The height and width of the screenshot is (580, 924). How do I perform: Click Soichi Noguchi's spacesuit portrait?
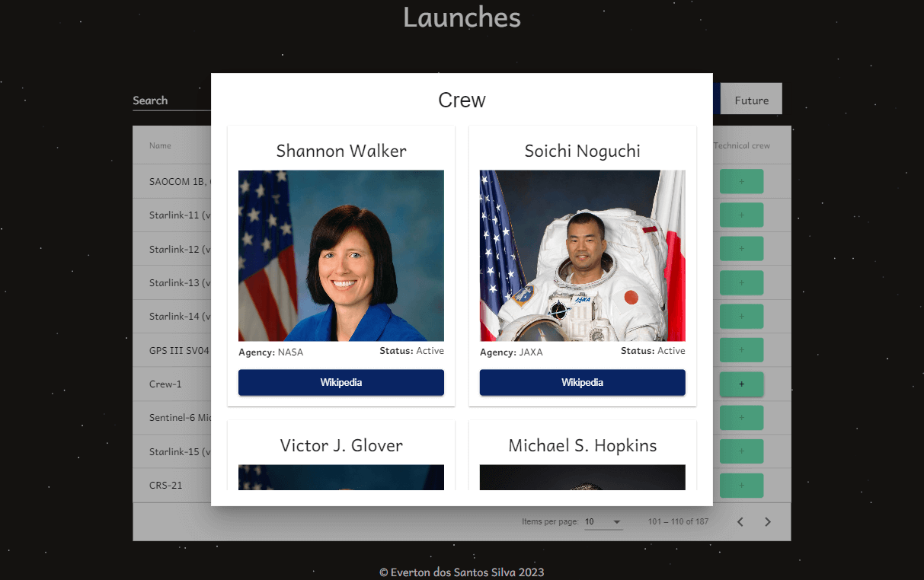click(583, 256)
